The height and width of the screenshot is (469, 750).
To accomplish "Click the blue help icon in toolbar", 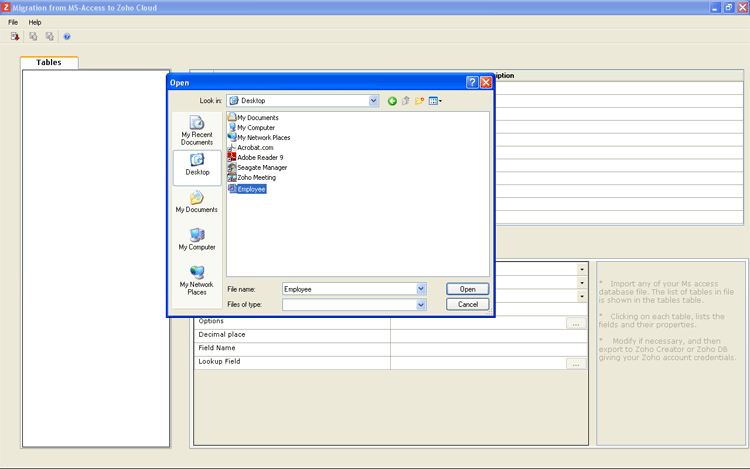I will (x=67, y=37).
